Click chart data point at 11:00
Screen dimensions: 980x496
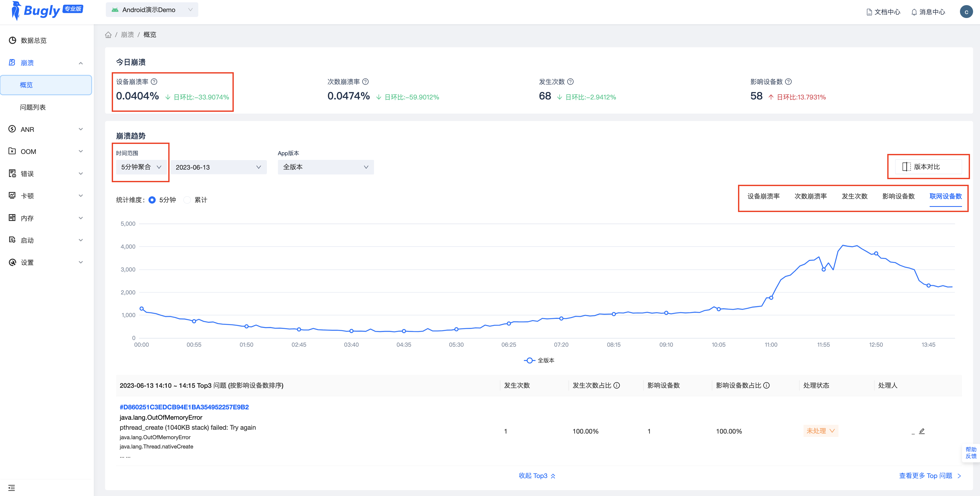tap(771, 298)
